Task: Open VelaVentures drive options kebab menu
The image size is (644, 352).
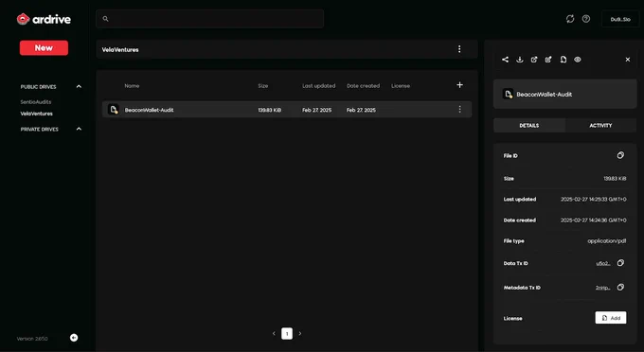Action: pyautogui.click(x=459, y=49)
